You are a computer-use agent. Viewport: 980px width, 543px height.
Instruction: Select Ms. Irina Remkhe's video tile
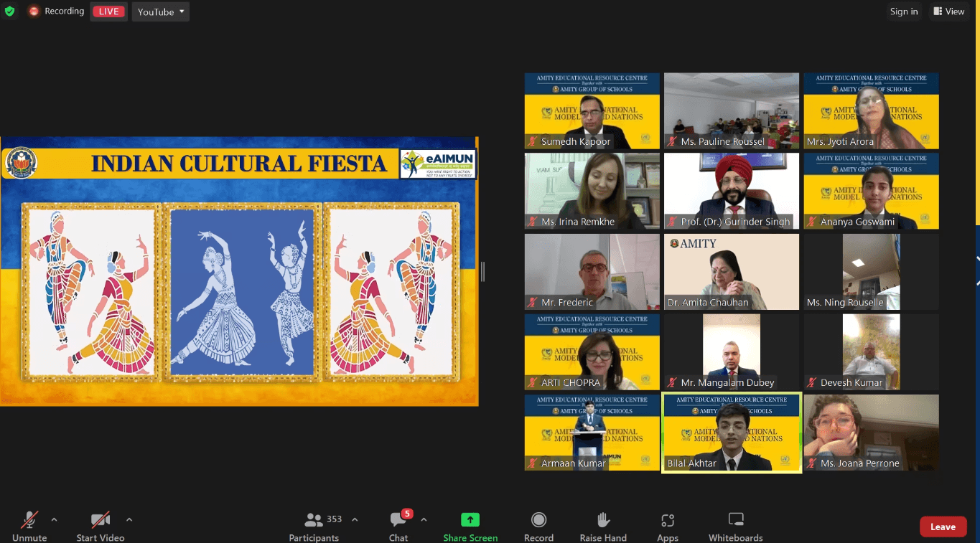[592, 191]
